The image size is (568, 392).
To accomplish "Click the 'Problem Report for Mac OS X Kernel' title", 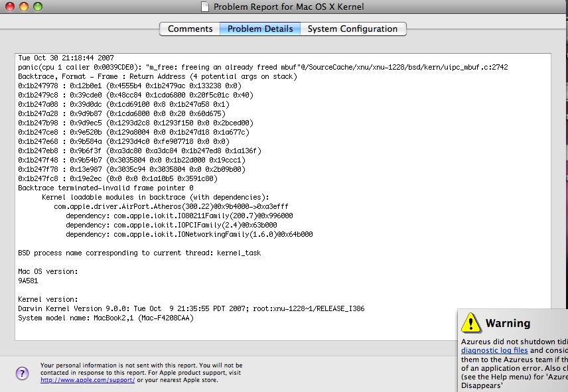I will [x=289, y=7].
